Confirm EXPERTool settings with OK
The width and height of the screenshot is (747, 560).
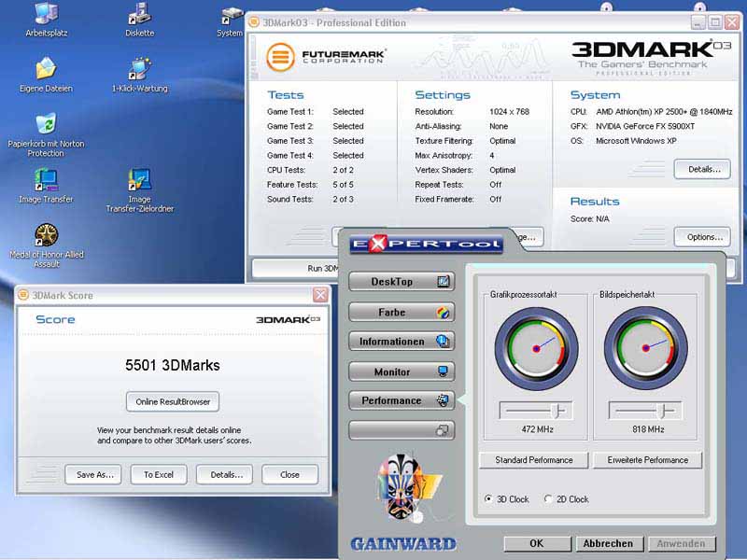538,544
